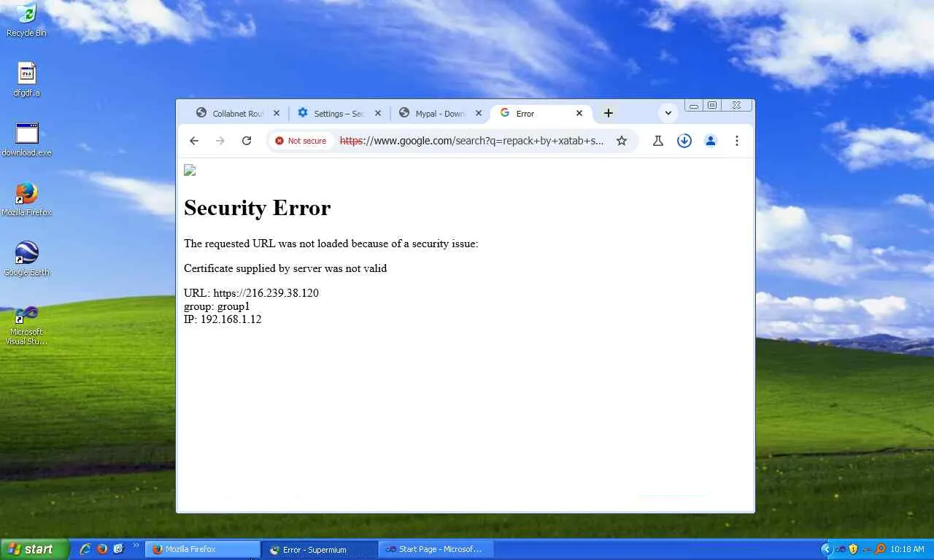This screenshot has height=560, width=934.
Task: Click the Error - Supermium taskbar button
Action: click(x=320, y=549)
